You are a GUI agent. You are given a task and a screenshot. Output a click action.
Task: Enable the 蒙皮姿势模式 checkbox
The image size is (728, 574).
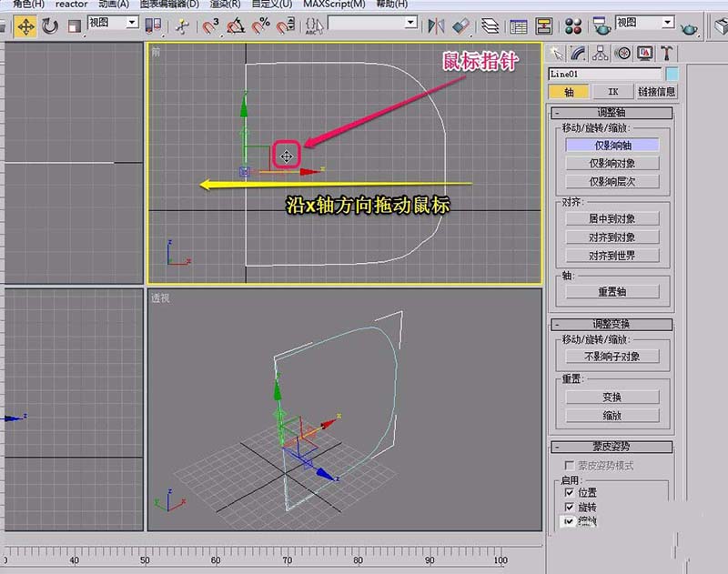pyautogui.click(x=569, y=465)
